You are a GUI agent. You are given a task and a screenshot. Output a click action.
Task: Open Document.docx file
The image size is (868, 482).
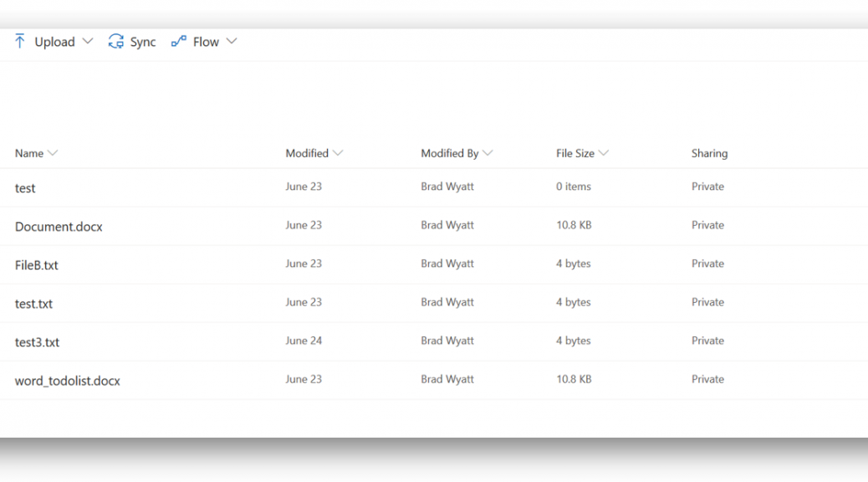click(x=59, y=227)
